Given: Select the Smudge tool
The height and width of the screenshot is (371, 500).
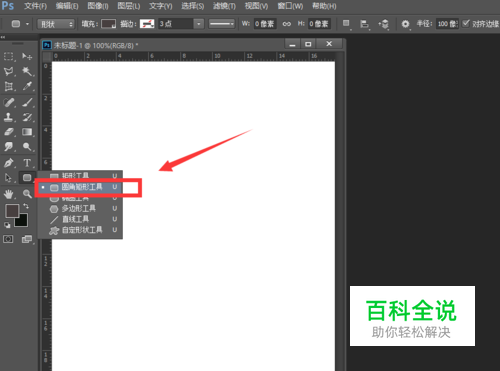Looking at the screenshot, I should 9,147.
